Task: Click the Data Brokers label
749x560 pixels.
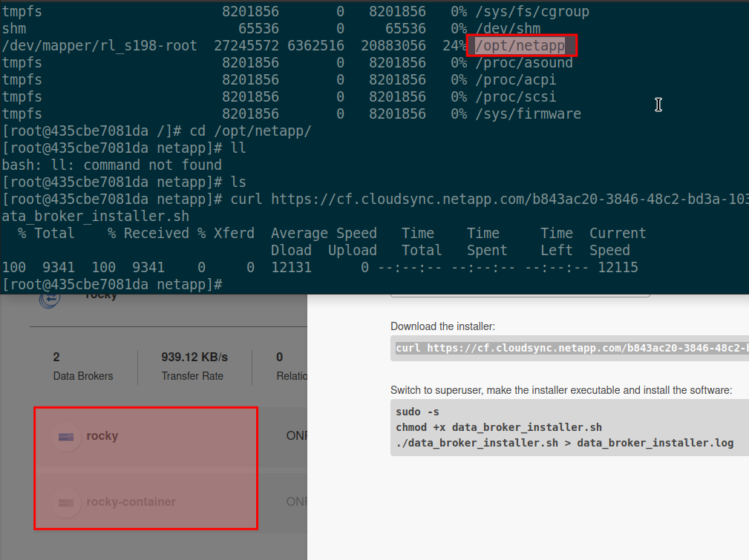Action: point(83,376)
